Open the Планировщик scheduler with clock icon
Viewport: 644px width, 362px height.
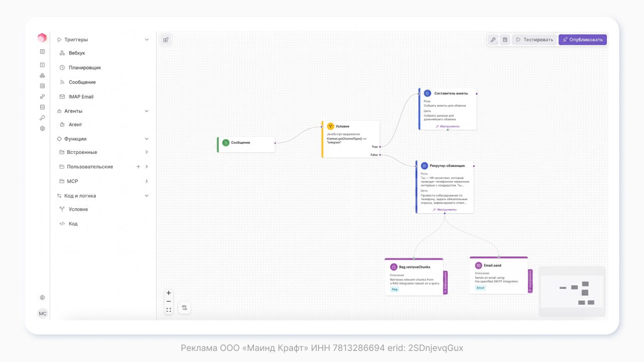[62, 67]
